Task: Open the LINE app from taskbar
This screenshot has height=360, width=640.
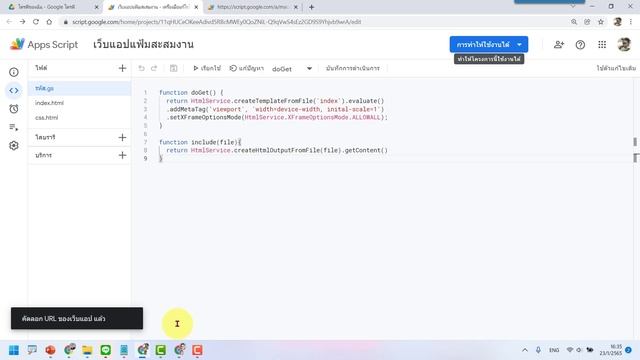Action: click(x=106, y=350)
